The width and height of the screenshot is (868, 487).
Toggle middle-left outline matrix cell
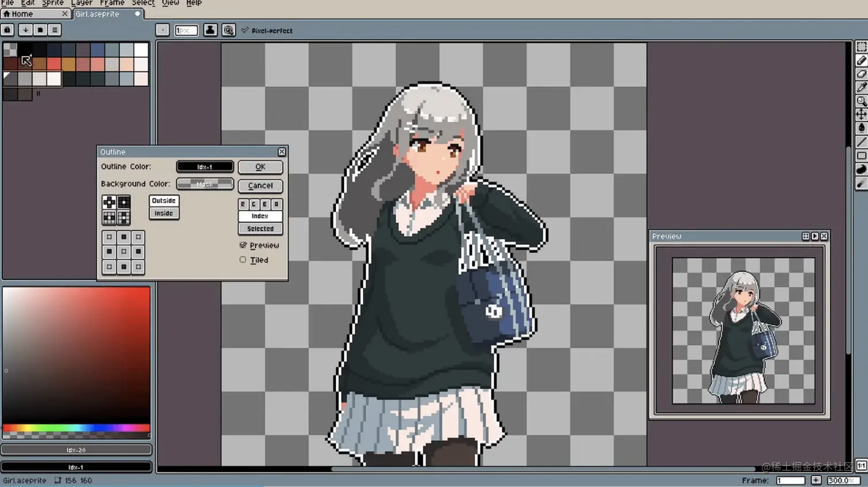coord(109,251)
